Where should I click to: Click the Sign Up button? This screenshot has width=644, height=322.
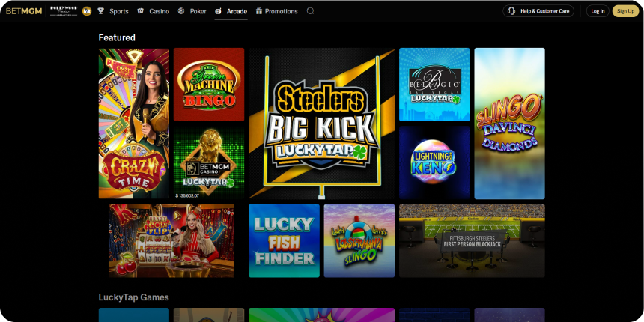pyautogui.click(x=625, y=11)
